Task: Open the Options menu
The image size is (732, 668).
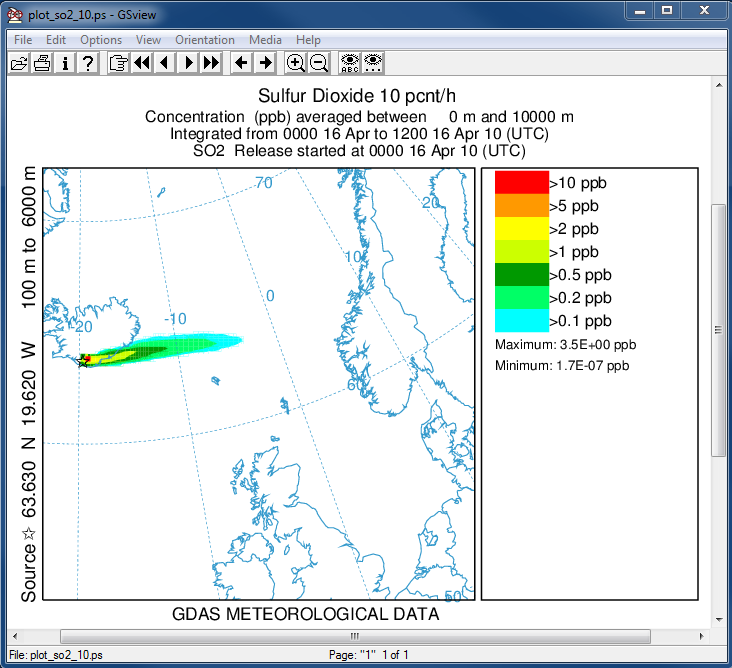Action: coord(101,40)
